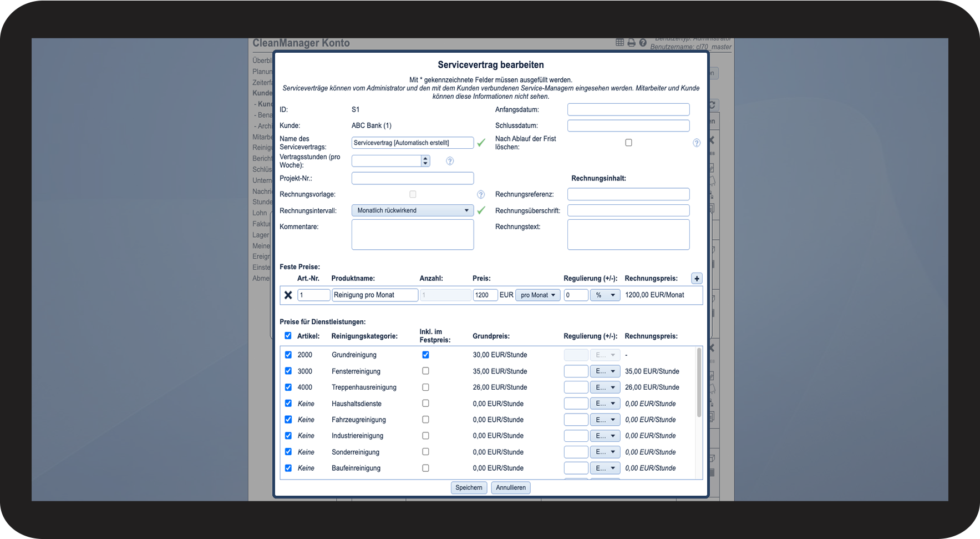Screen dimensions: 980x539
Task: Open regulation unit dropdown for Haushaltsdienste
Action: [605, 404]
